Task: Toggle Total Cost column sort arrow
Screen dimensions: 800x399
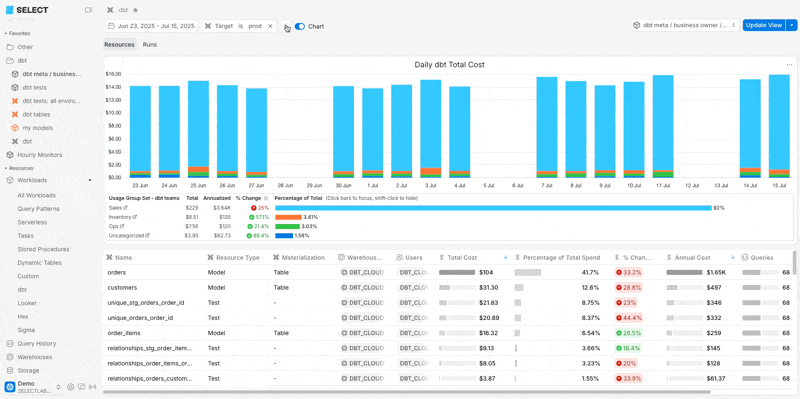Action: (x=505, y=258)
